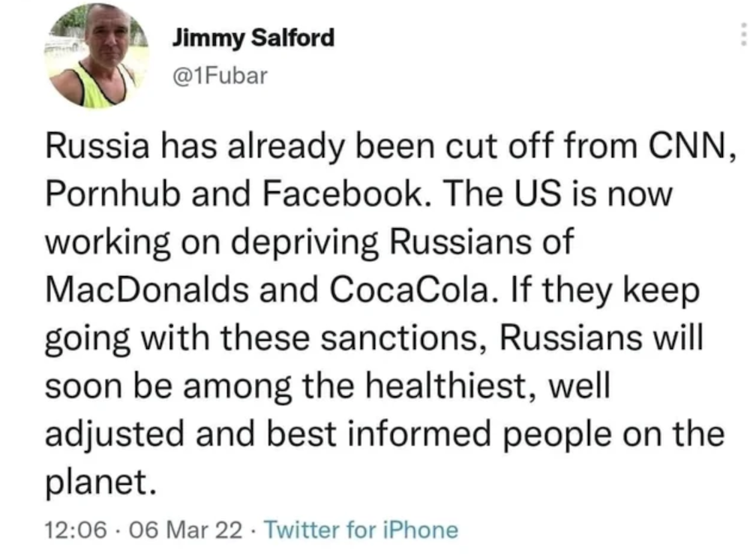Viewport: 756px width, 556px height.
Task: Click the word CocaCola in the tweet
Action: [x=421, y=289]
